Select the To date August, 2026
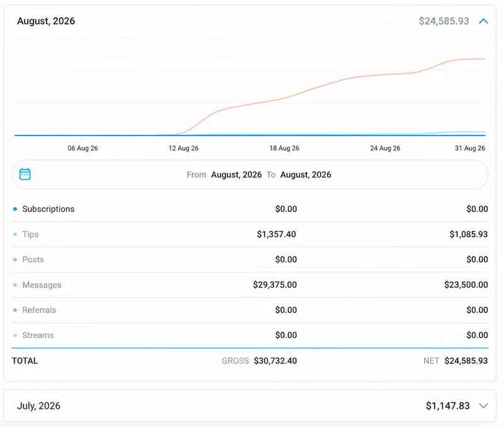The width and height of the screenshot is (504, 427). [x=306, y=175]
